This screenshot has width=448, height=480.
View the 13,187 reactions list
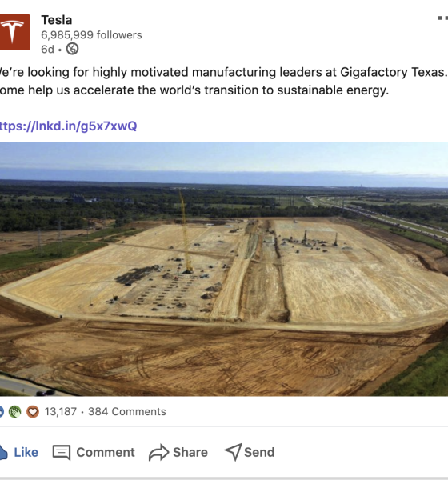[x=61, y=412]
